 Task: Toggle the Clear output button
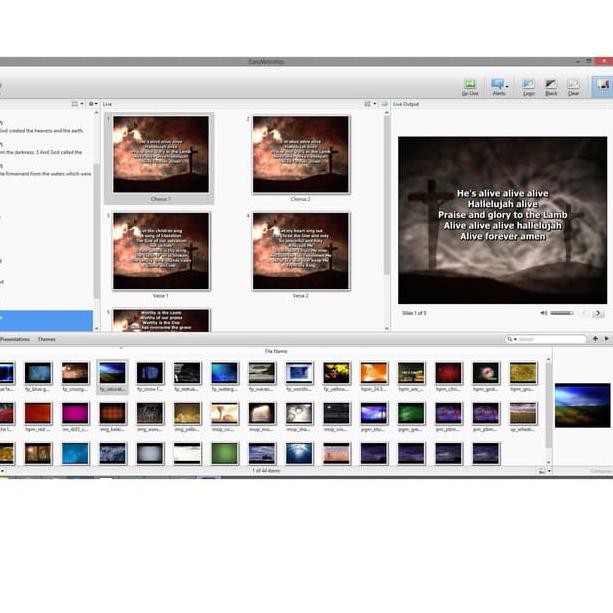pos(573,86)
